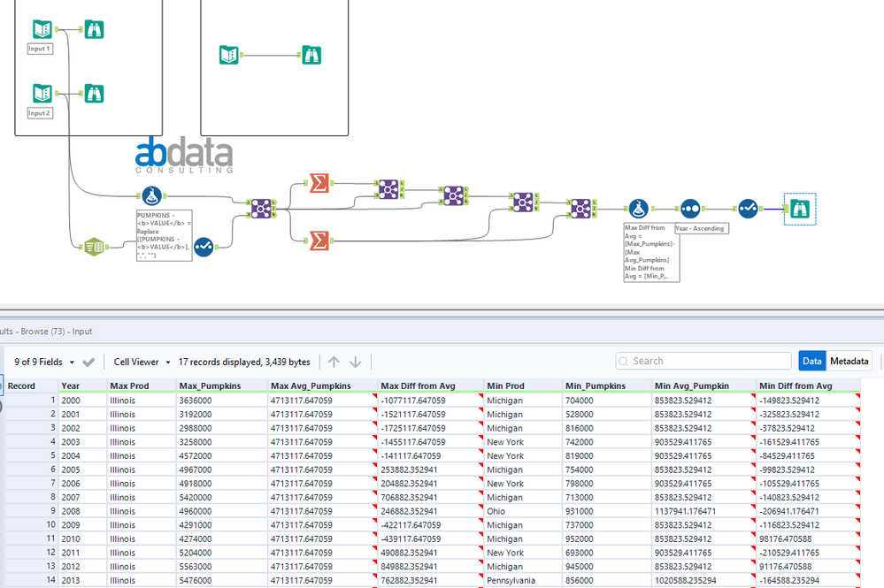Screen dimensions: 884x588
Task: Select the Input tool in second container
Action: click(229, 55)
